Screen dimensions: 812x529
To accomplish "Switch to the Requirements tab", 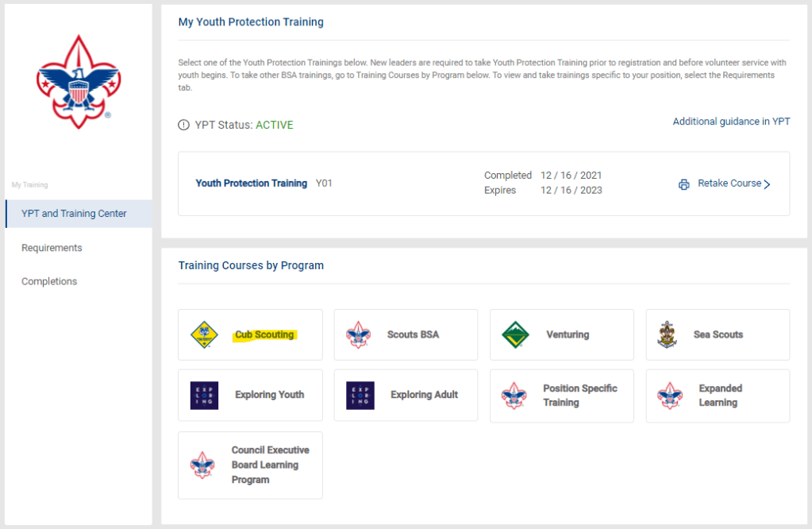I will [x=52, y=248].
